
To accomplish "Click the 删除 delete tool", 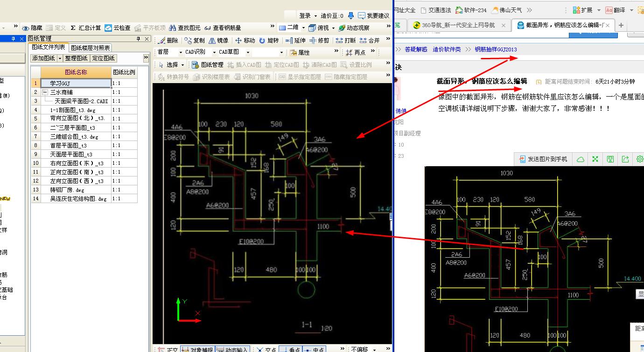I will [x=168, y=41].
